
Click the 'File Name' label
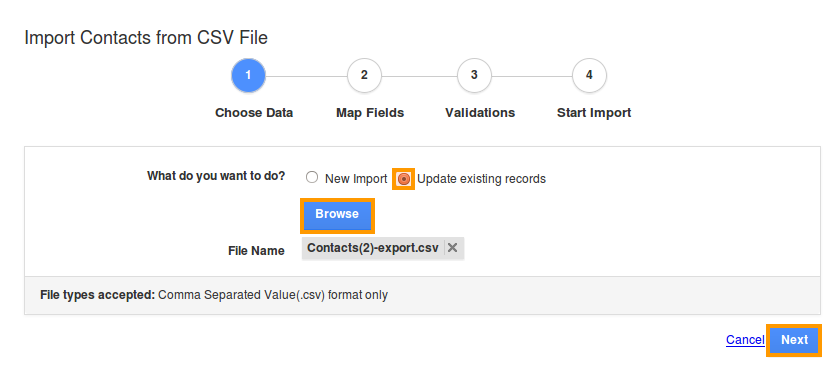tap(257, 251)
